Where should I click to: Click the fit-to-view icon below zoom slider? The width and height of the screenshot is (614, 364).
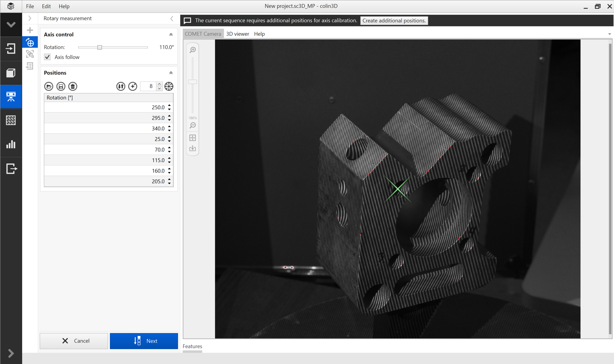[x=193, y=138]
